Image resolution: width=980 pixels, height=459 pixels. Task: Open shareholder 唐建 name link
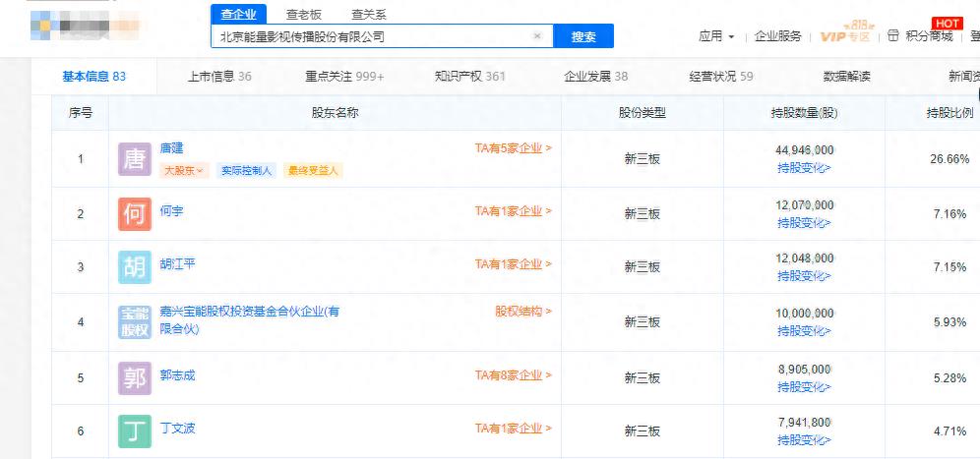click(171, 148)
